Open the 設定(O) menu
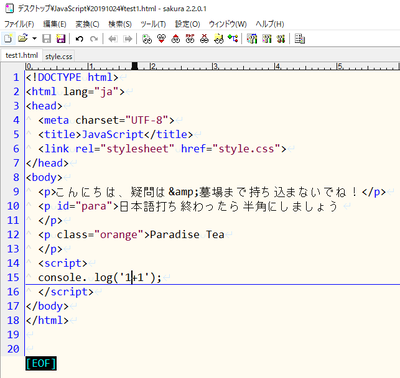This screenshot has width=400, height=378. point(188,24)
